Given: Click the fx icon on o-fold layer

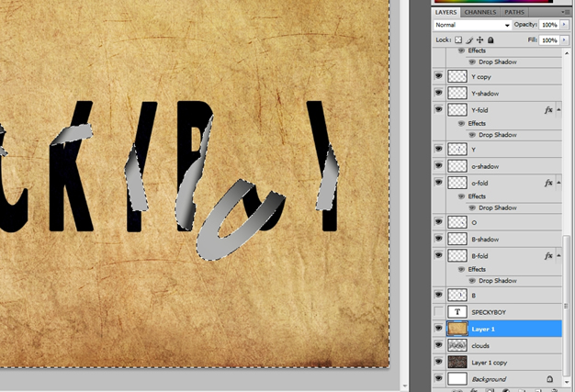Looking at the screenshot, I should point(548,183).
